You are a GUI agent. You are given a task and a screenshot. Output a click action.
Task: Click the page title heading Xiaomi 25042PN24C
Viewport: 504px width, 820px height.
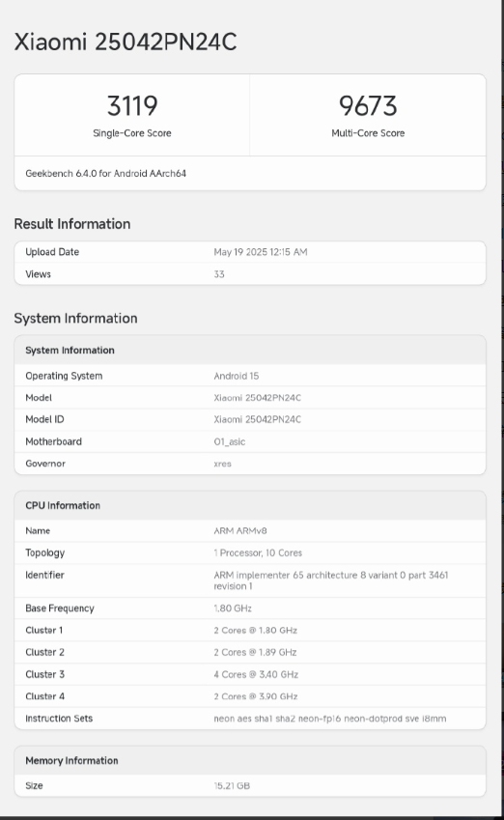tap(126, 42)
